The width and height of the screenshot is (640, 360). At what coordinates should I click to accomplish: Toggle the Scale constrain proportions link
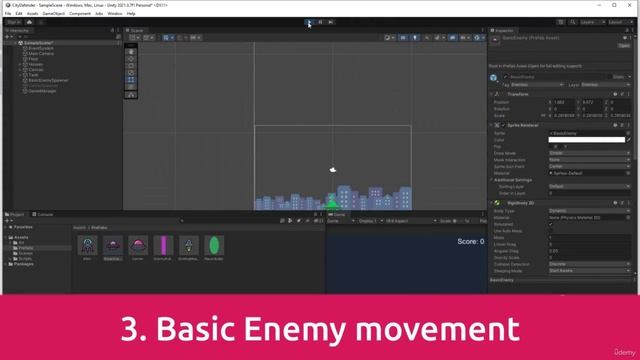pyautogui.click(x=543, y=116)
